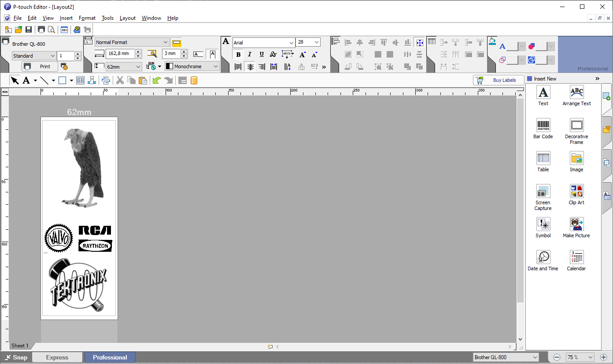Insert a Symbol from the side panel

tap(543, 228)
